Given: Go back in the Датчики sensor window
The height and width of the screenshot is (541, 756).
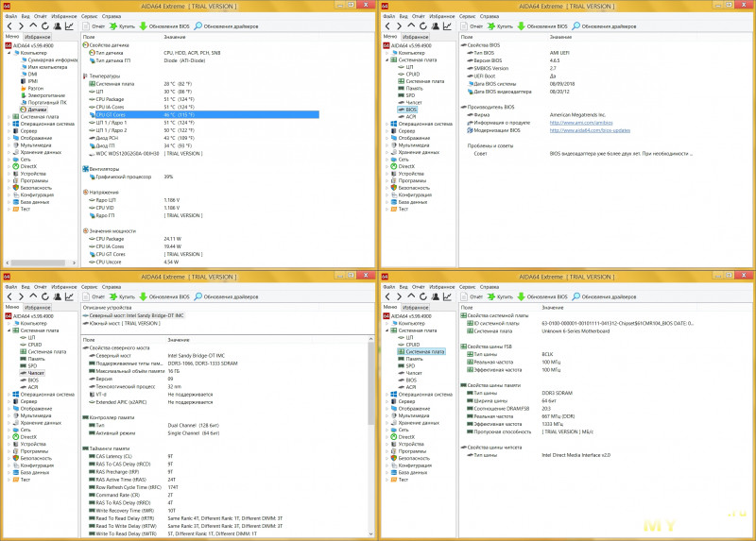Looking at the screenshot, I should [x=9, y=26].
